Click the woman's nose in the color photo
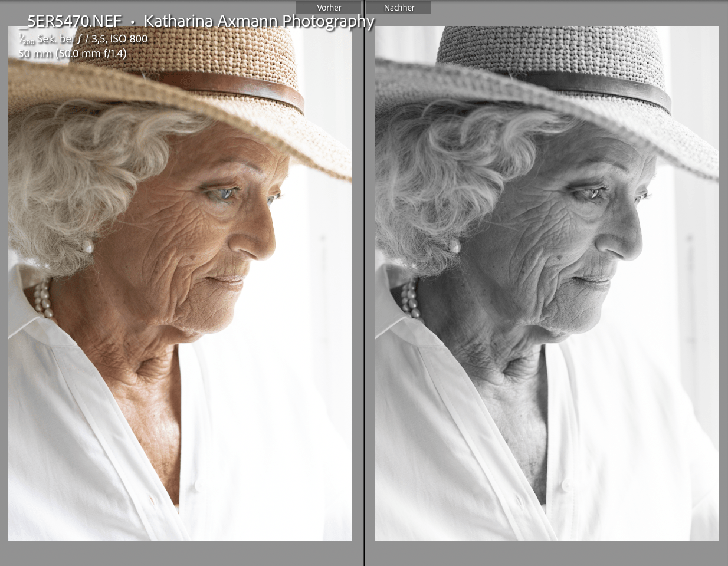The width and height of the screenshot is (728, 566). [264, 239]
